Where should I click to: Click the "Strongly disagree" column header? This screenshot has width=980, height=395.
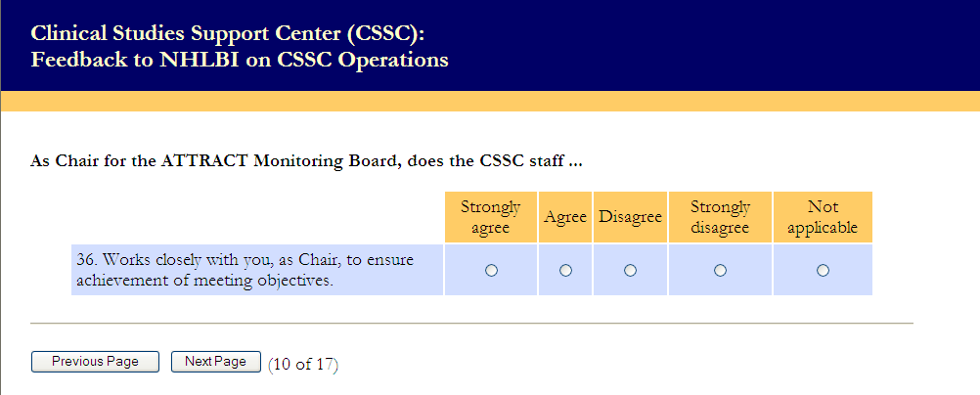coord(720,217)
